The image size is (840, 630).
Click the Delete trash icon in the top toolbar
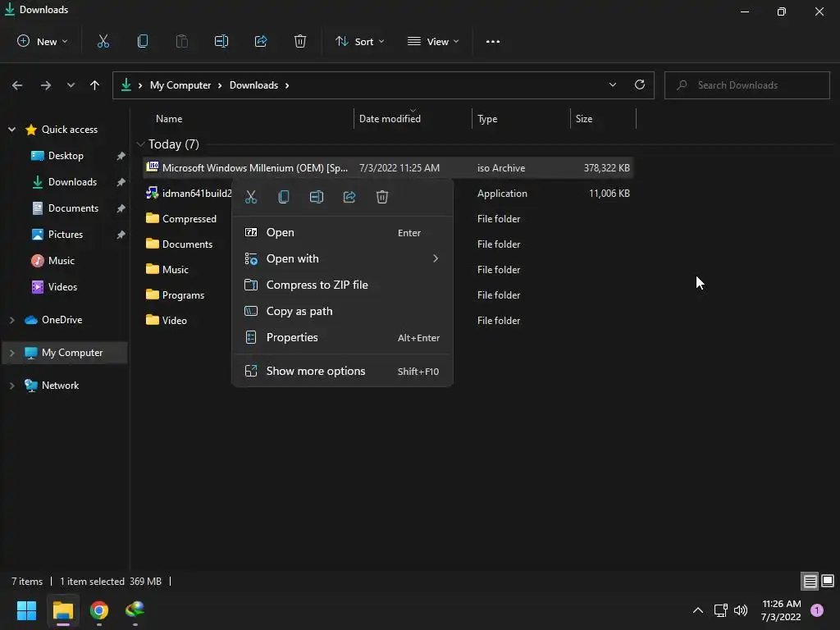pyautogui.click(x=300, y=41)
